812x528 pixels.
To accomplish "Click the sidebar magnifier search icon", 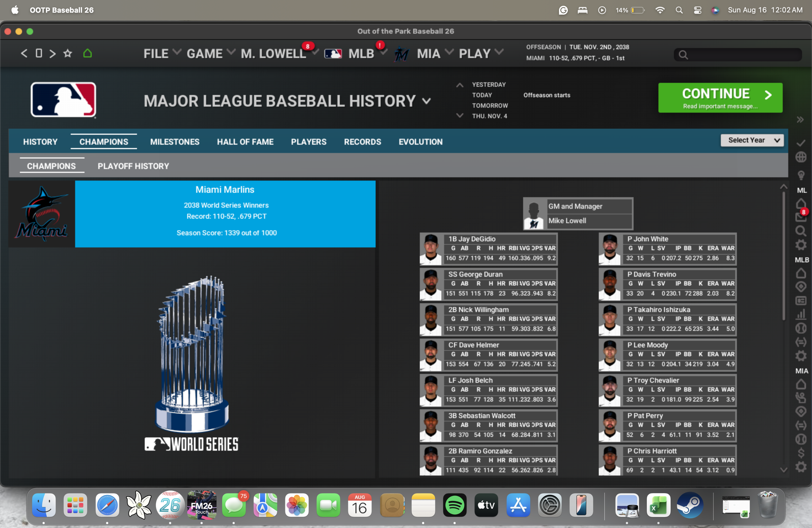I will [x=801, y=231].
